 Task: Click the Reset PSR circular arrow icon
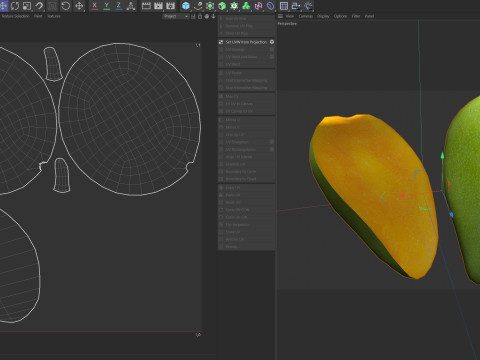[x=66, y=6]
